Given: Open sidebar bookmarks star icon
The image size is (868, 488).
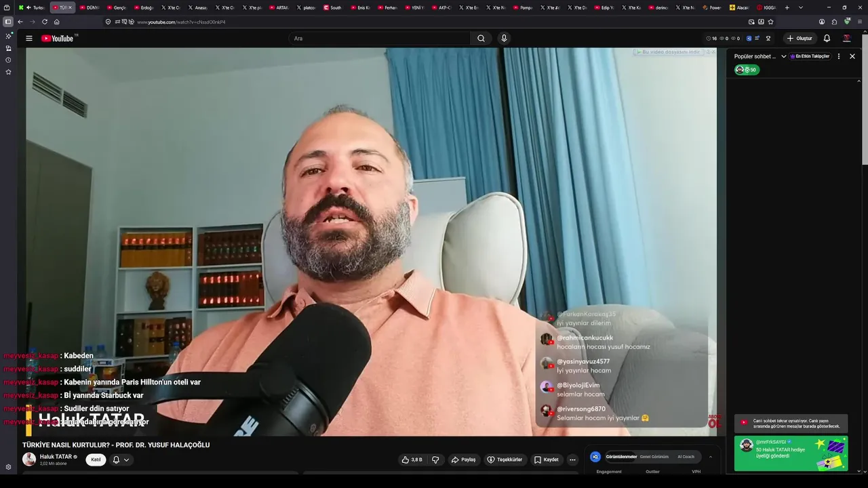Looking at the screenshot, I should pos(8,72).
